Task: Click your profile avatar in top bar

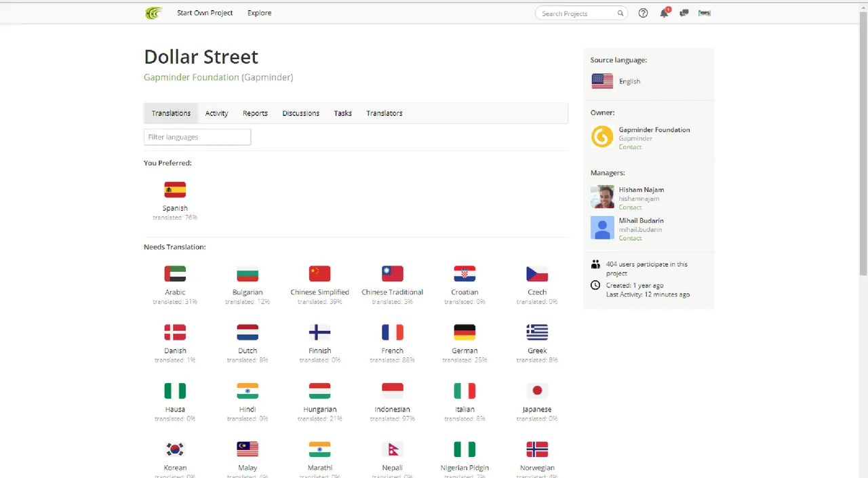Action: click(x=705, y=13)
